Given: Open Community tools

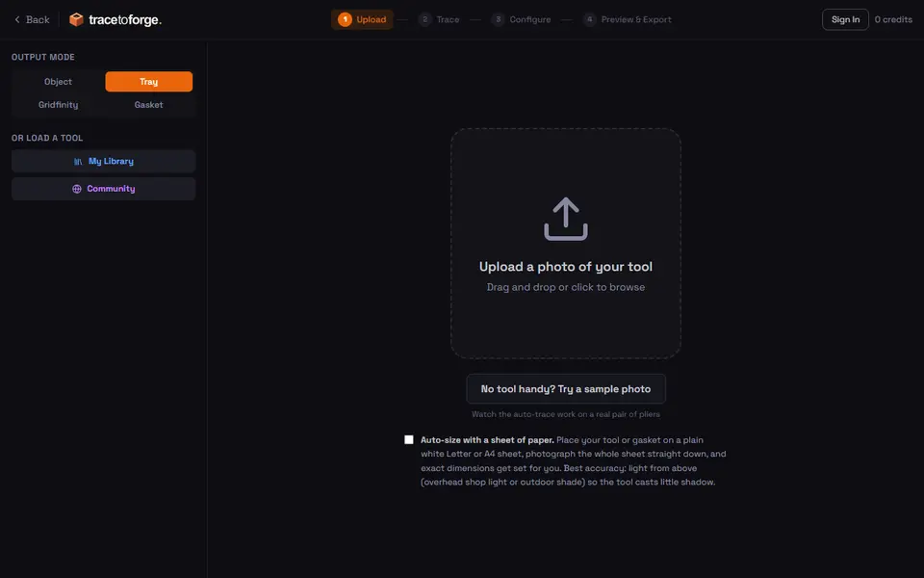Looking at the screenshot, I should [104, 189].
